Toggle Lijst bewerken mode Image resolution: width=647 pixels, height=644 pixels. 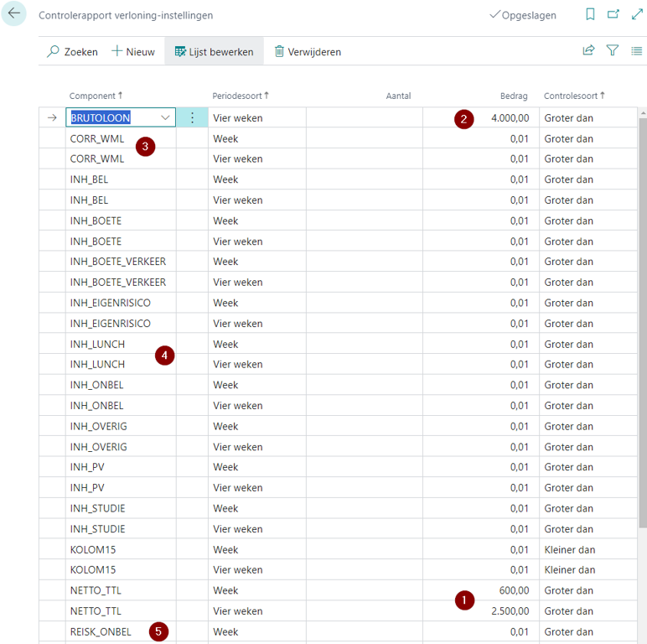click(x=214, y=52)
